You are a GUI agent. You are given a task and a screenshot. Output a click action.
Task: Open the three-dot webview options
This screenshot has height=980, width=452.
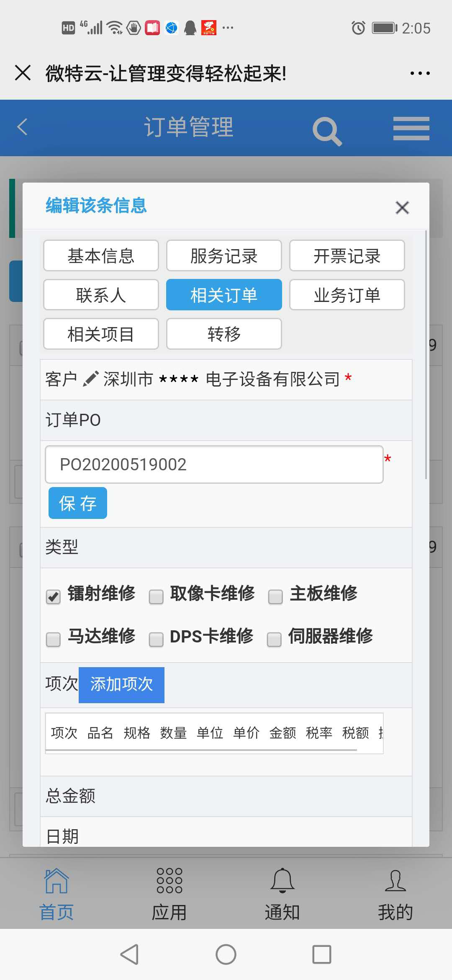click(420, 73)
